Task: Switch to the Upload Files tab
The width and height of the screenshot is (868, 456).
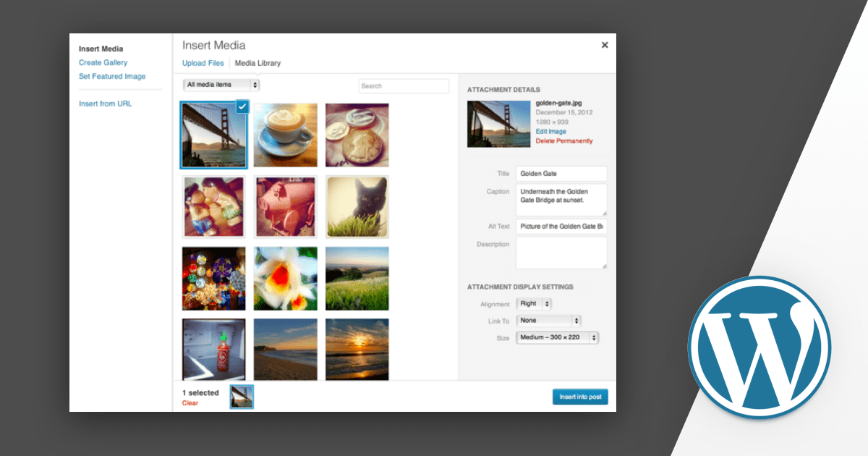Action: (x=203, y=63)
